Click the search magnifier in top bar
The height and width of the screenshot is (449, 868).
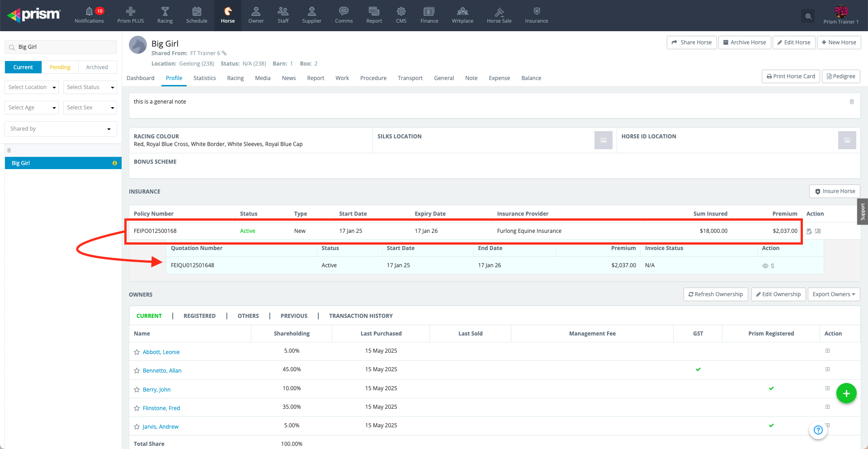(x=808, y=17)
